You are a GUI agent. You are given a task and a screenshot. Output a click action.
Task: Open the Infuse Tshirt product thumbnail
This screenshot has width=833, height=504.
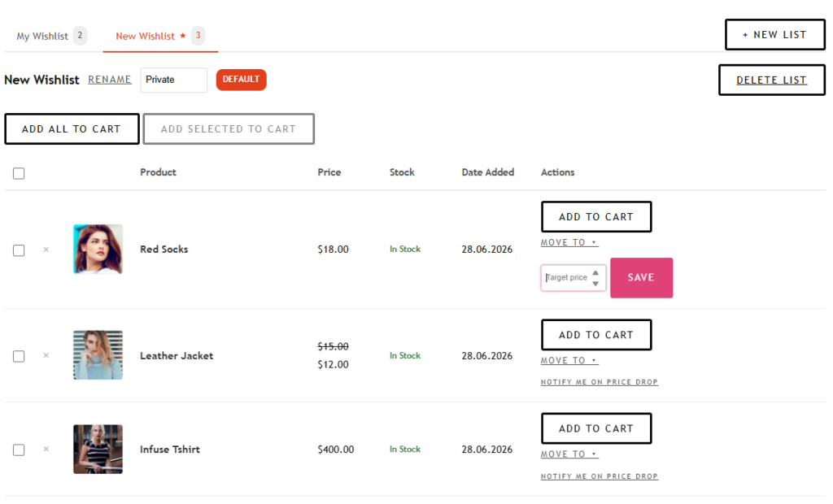tap(98, 450)
